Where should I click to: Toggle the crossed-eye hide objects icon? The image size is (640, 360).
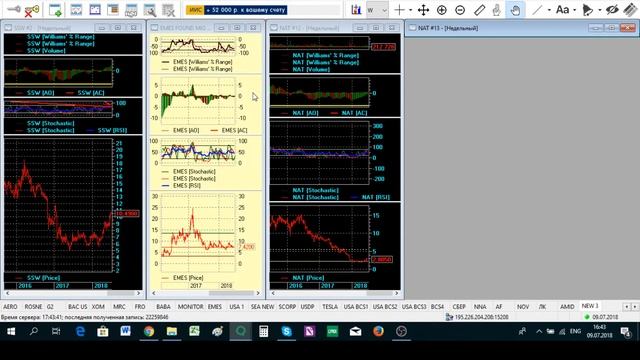pos(612,10)
